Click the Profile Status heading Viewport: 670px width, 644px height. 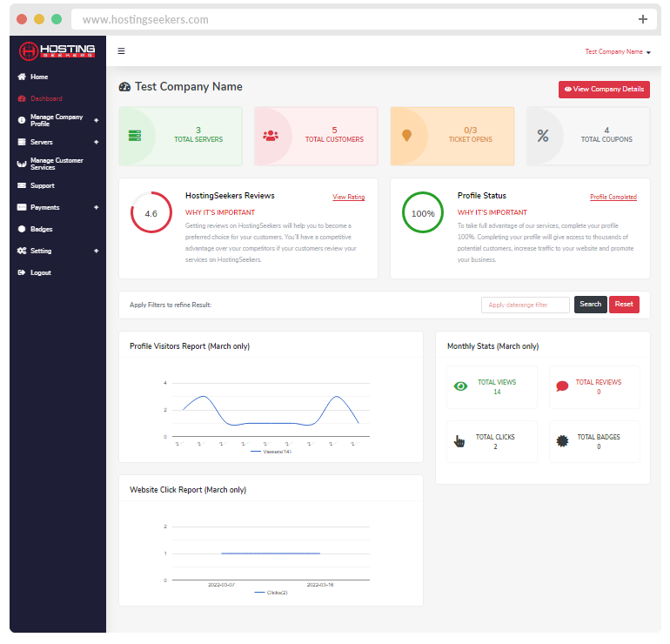pyautogui.click(x=481, y=196)
